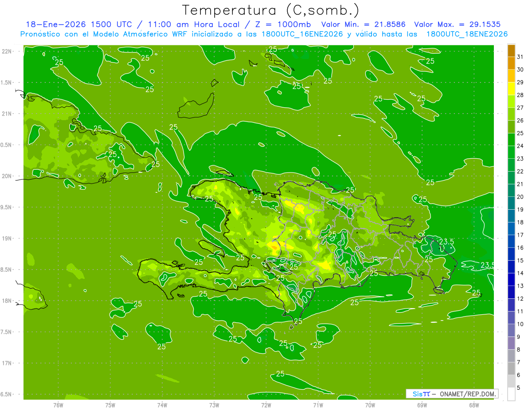This screenshot has height=411, width=532.
Task: Click the dark blue swatch between 13 and 14
Action: coord(511,279)
